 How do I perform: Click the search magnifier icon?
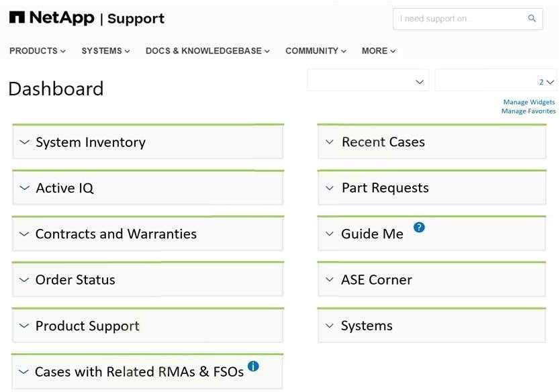click(532, 18)
